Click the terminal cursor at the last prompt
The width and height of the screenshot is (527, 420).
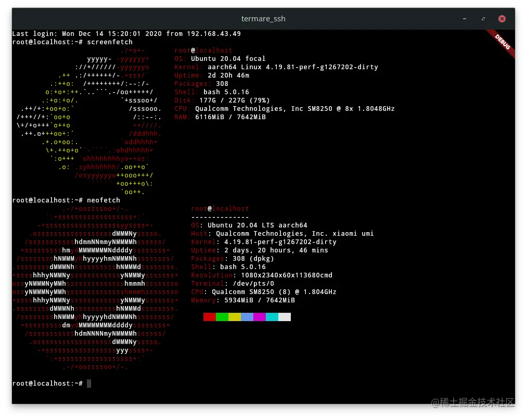(x=89, y=384)
